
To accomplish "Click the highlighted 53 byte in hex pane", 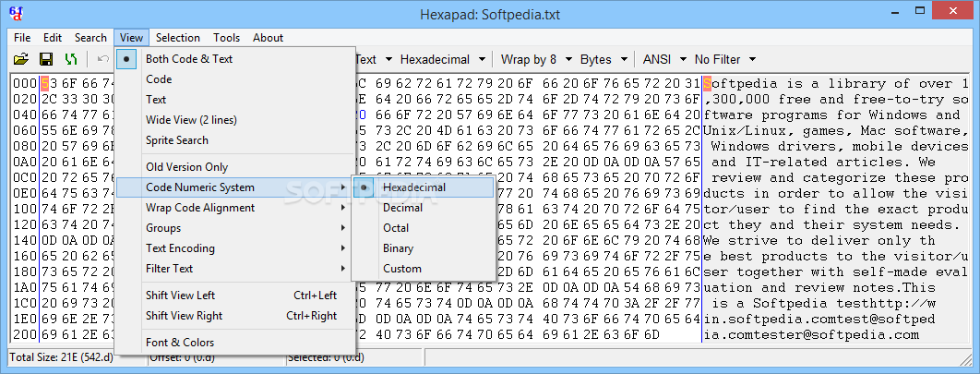I will coord(48,83).
